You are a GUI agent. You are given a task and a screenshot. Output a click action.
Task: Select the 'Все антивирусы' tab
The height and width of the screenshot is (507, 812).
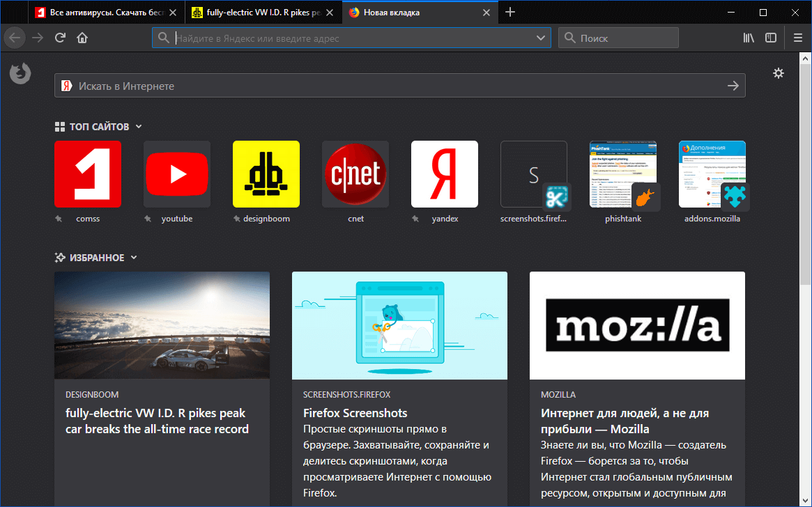pyautogui.click(x=98, y=12)
